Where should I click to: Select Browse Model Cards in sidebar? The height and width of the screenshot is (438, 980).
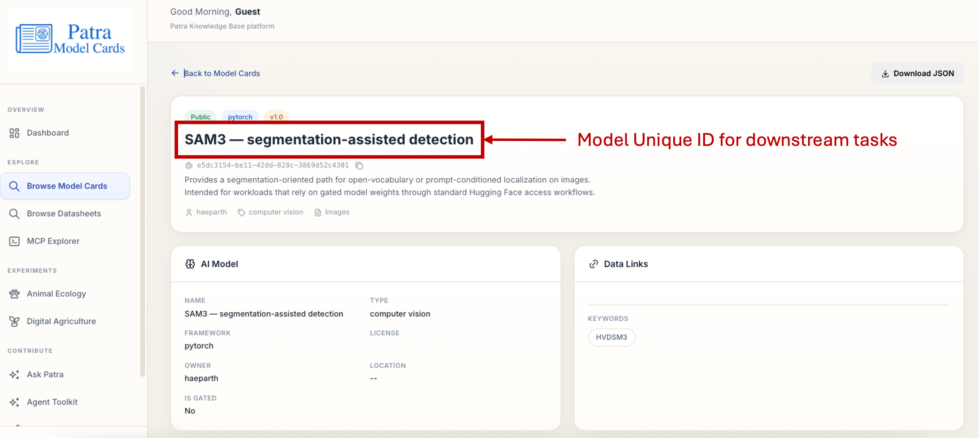(66, 186)
